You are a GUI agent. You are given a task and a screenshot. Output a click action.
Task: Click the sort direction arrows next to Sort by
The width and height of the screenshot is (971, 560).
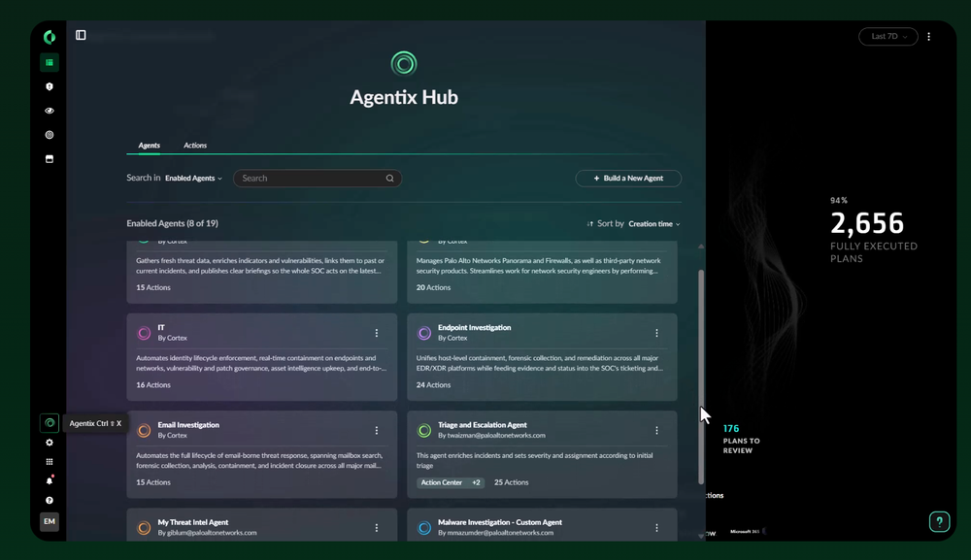(590, 222)
